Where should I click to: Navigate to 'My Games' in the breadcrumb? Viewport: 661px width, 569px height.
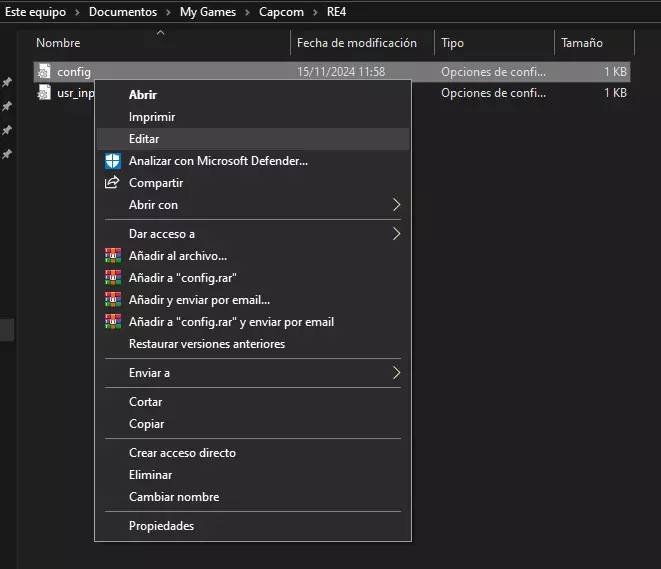click(209, 12)
